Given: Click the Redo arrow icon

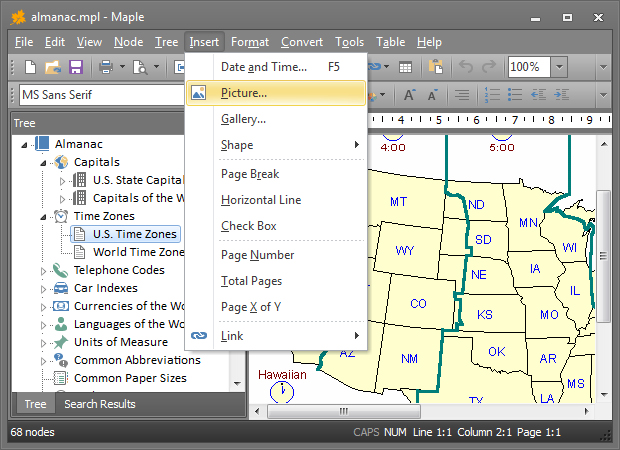Looking at the screenshot, I should point(489,66).
